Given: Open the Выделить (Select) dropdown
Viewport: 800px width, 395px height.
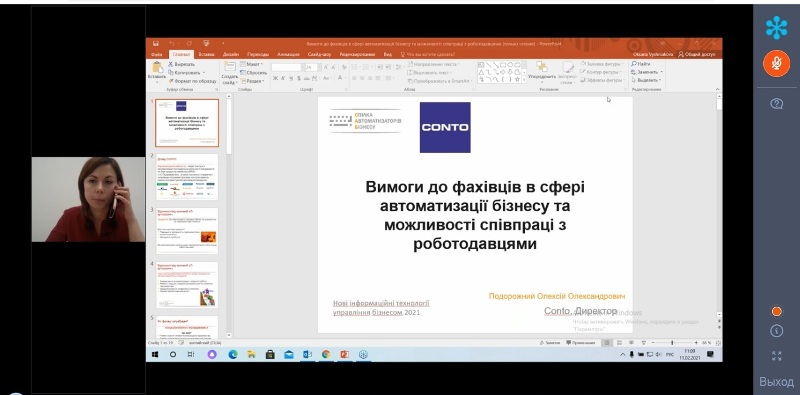Looking at the screenshot, I should (x=646, y=81).
